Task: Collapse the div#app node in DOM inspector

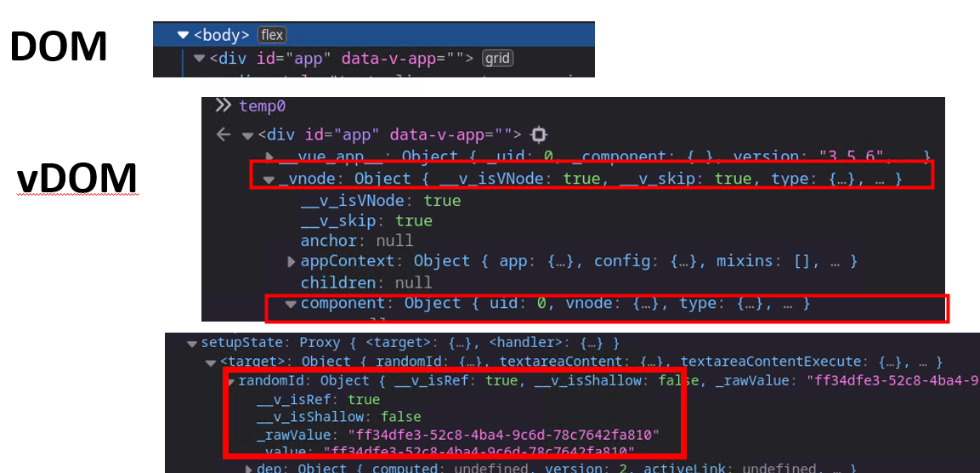Action: click(x=200, y=59)
